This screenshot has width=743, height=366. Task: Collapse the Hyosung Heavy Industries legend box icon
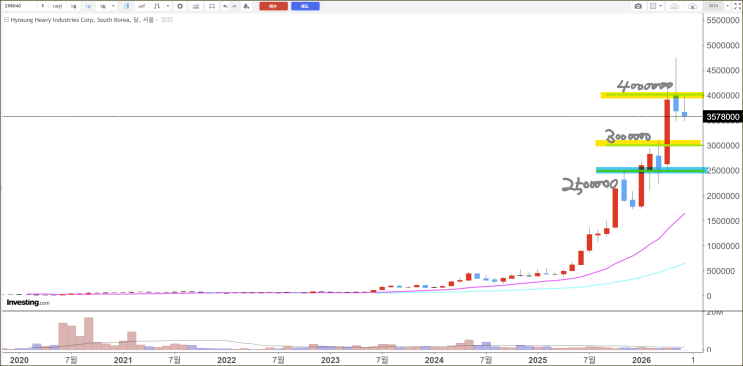coord(6,20)
